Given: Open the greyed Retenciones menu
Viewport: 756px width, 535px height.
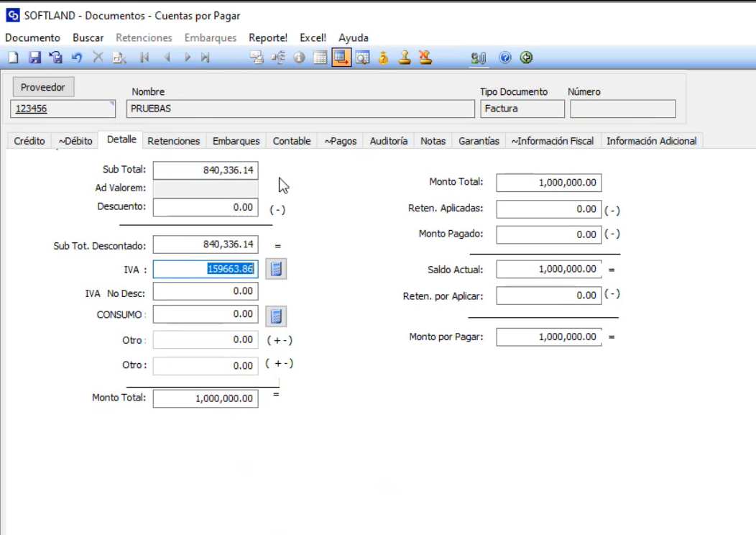Looking at the screenshot, I should (x=144, y=37).
